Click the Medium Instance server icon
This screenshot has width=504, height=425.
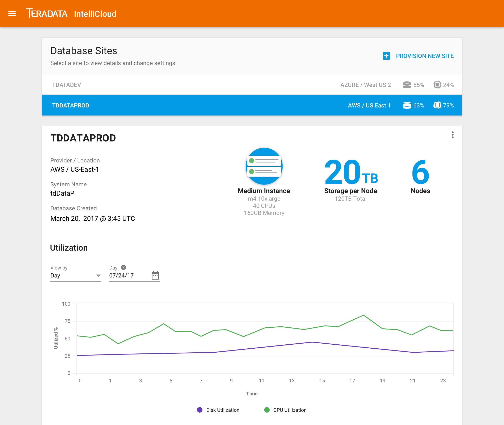[264, 166]
